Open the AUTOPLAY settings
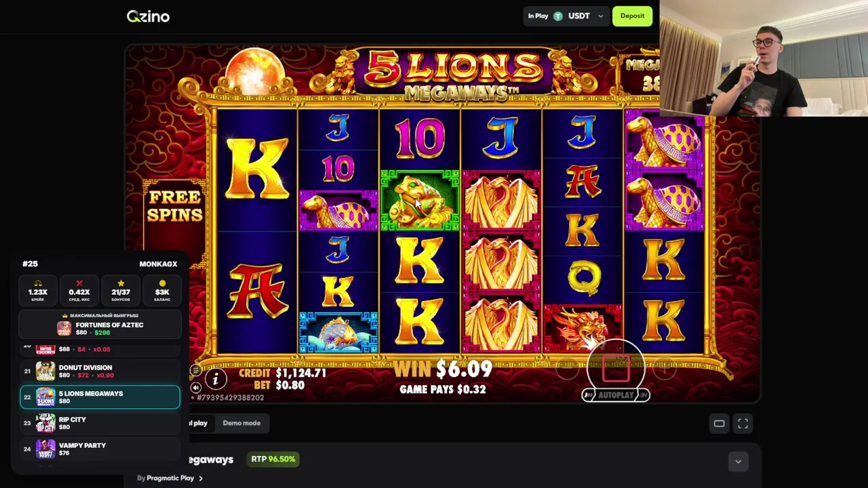 (616, 395)
